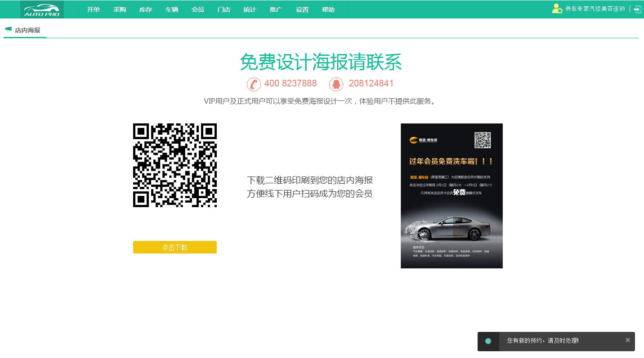Click phone number 400 8237888
The image size is (644, 358).
pyautogui.click(x=291, y=83)
